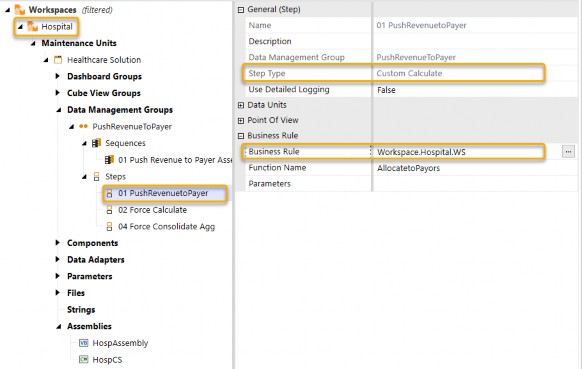582x369 pixels.
Task: Click the Business Rule value Workspace.Hospital.WS
Action: [421, 152]
